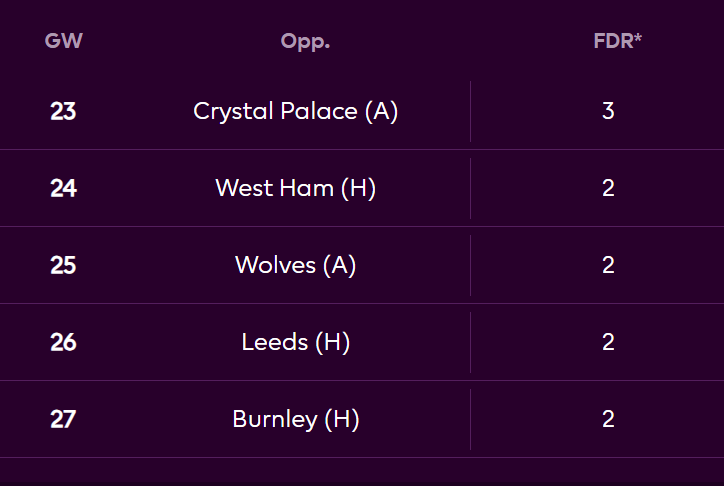Click the FDR value in West Ham row

[x=608, y=188]
